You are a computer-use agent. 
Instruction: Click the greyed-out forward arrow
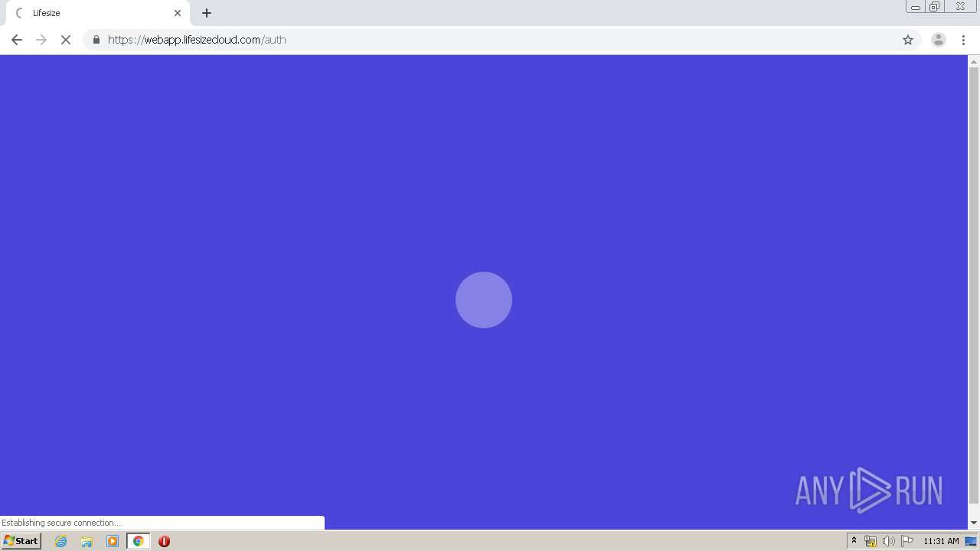(x=41, y=40)
